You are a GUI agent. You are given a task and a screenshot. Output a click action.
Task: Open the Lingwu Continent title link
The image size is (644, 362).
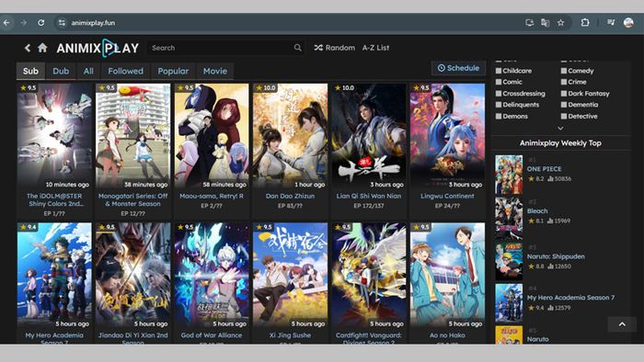[447, 196]
